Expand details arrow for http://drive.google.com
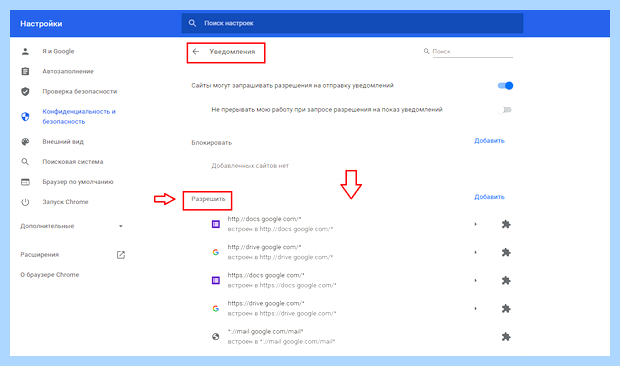This screenshot has height=366, width=620. click(x=475, y=252)
